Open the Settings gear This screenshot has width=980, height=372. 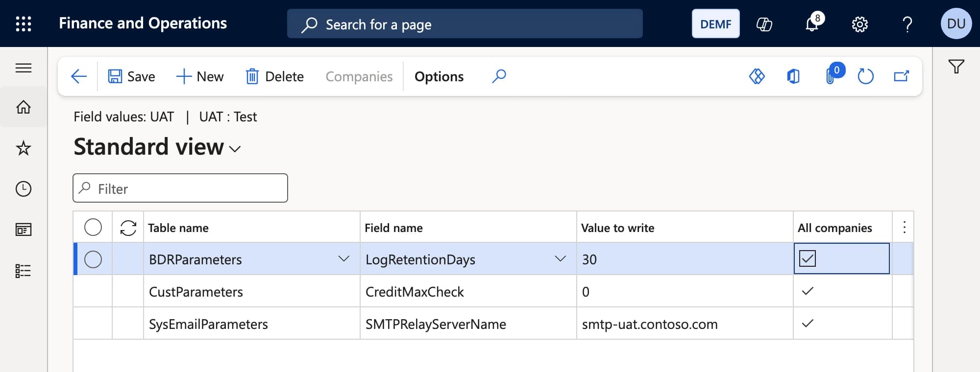click(859, 24)
